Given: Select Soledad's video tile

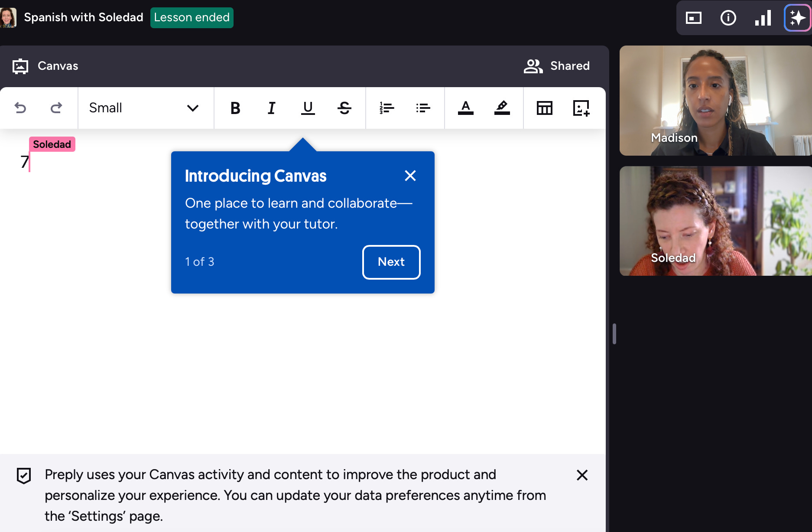Looking at the screenshot, I should (716, 221).
